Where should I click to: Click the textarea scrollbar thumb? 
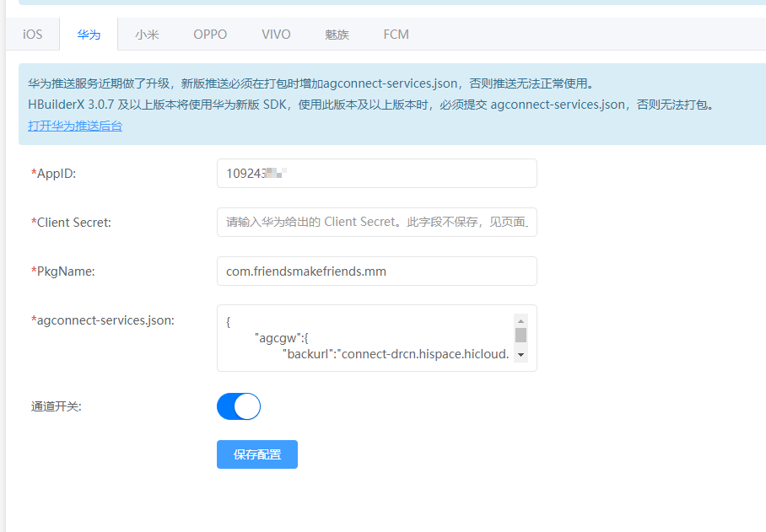[x=521, y=336]
